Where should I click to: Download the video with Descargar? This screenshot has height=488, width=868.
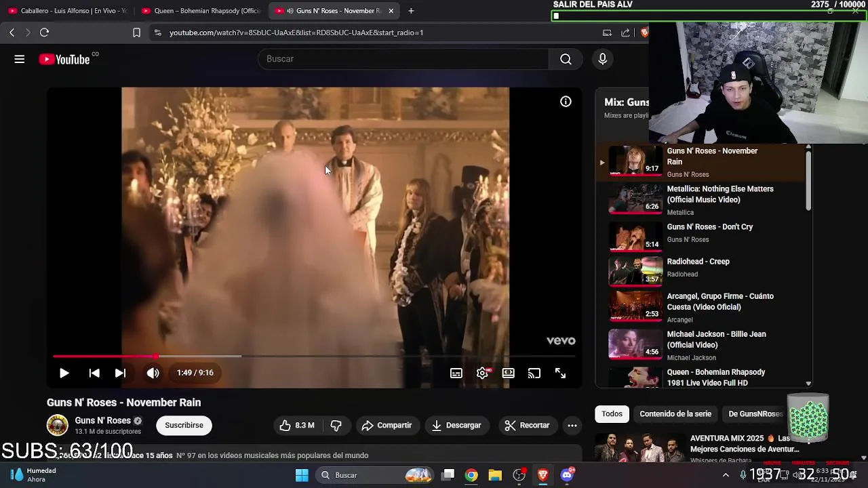(456, 425)
